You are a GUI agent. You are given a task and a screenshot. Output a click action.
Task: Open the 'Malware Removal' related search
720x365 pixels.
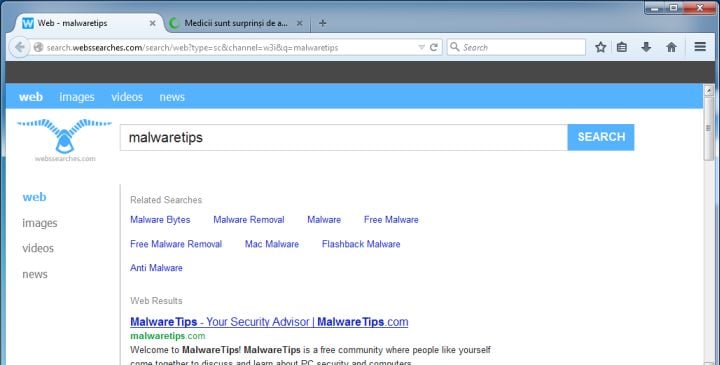[x=248, y=219]
